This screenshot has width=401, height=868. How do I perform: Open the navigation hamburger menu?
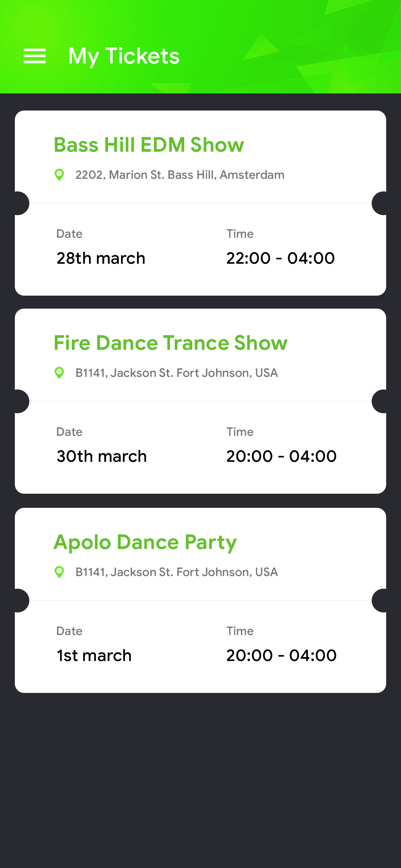(35, 56)
